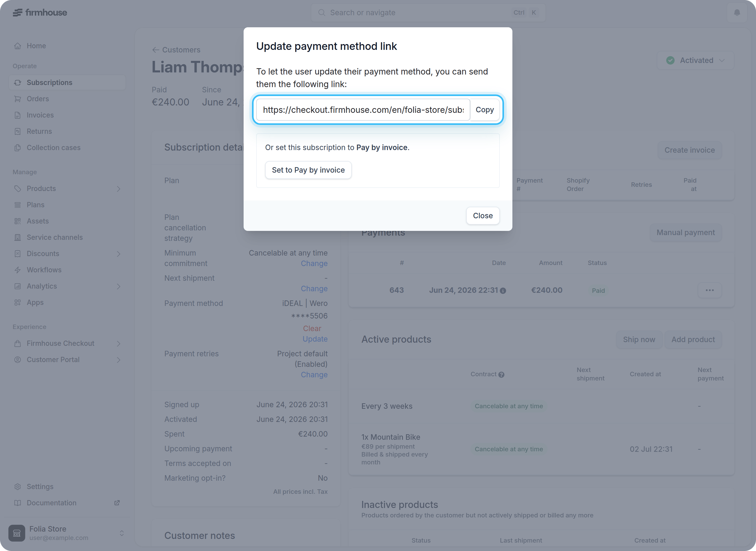This screenshot has width=756, height=551.
Task: Click Mountain Bike 'Cancelable at any time' badge
Action: click(508, 449)
